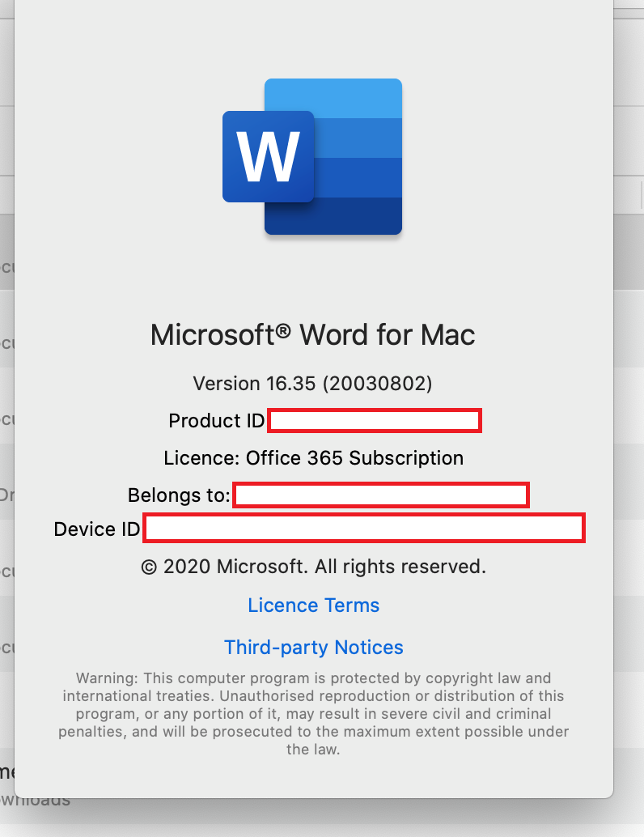Open the Third-party Notices link
The height and width of the screenshot is (837, 644).
pos(313,647)
